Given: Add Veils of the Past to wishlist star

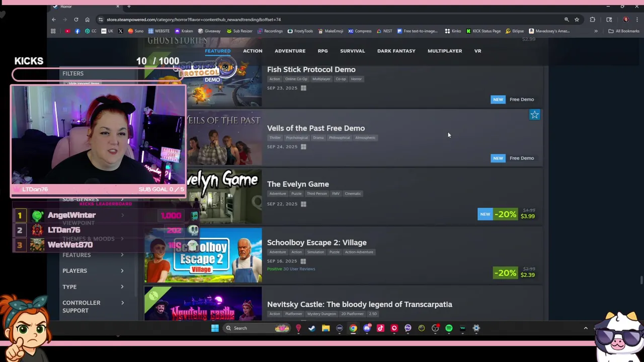Looking at the screenshot, I should (534, 115).
